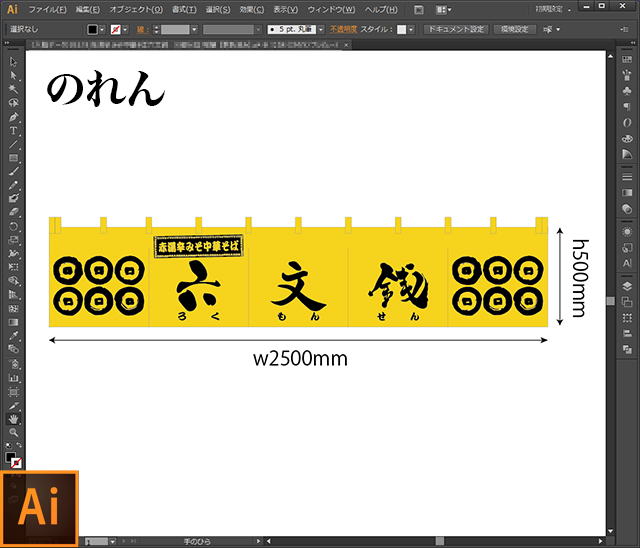The image size is (640, 548).
Task: Select the Hand tool
Action: (13, 419)
